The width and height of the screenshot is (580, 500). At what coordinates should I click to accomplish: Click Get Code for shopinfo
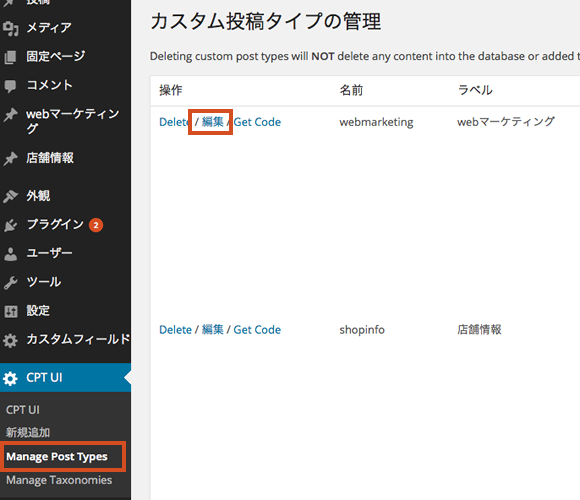pyautogui.click(x=257, y=330)
